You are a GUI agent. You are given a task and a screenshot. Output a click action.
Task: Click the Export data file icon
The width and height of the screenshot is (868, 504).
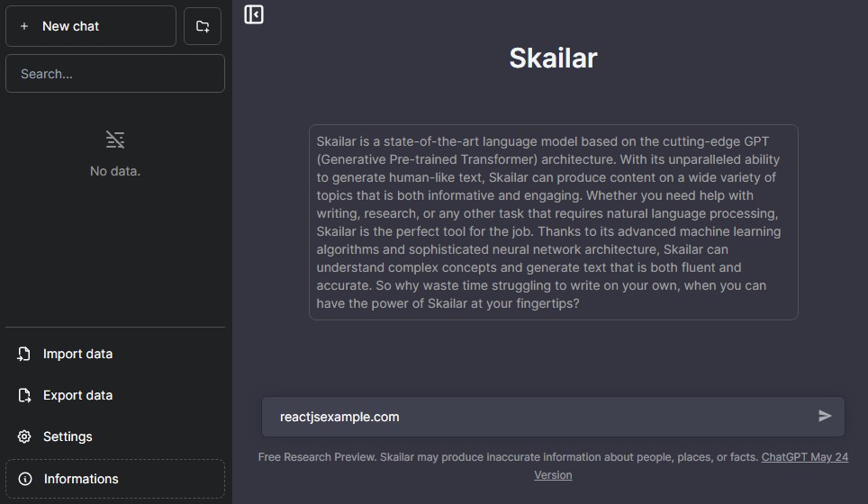click(x=24, y=395)
